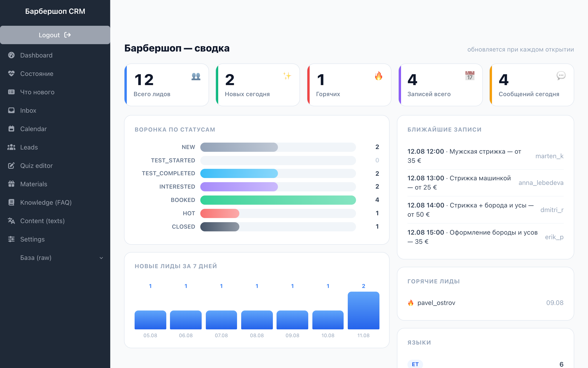Click the Leads people icon
Screen dimensions: 588x368
tap(11, 147)
